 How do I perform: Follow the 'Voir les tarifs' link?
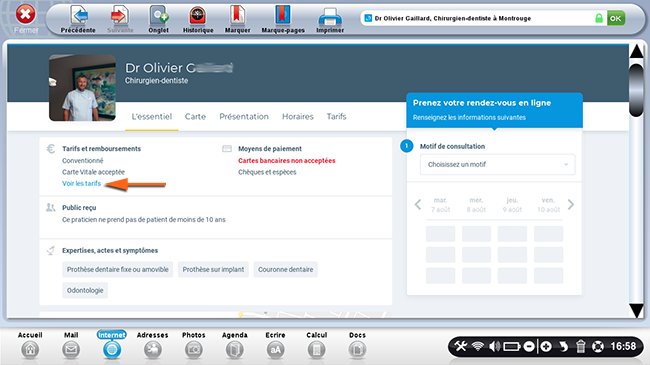pyautogui.click(x=82, y=183)
